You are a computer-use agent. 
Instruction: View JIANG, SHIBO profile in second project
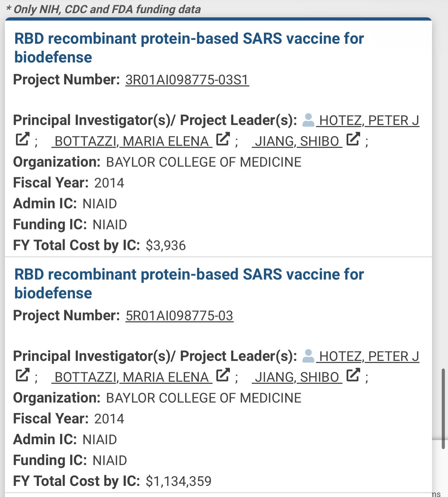point(297,377)
